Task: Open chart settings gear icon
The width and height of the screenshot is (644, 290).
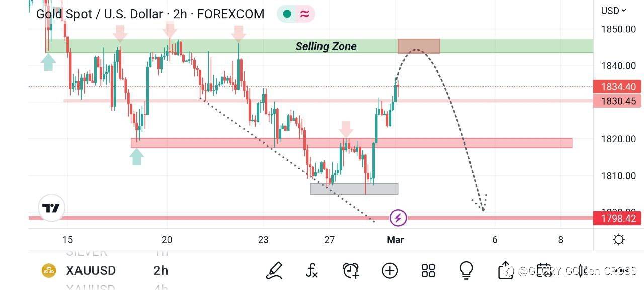Action: pyautogui.click(x=619, y=240)
